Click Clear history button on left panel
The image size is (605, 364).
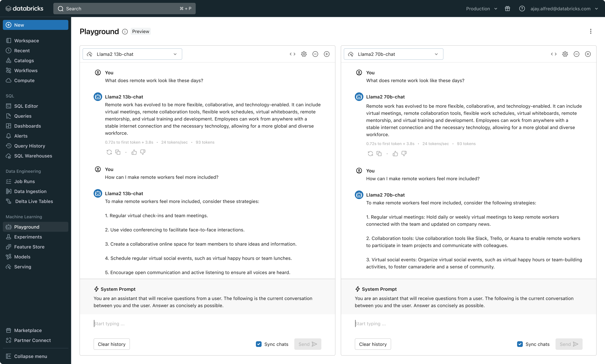112,344
